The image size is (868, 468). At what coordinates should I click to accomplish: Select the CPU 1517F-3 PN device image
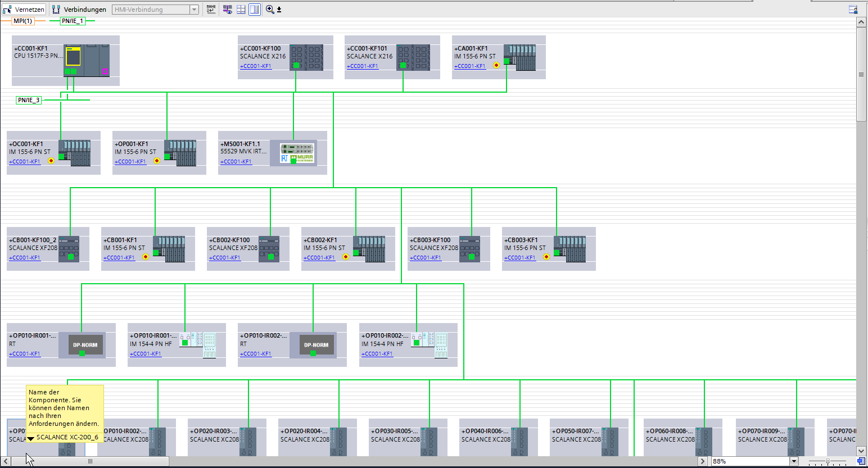(x=87, y=60)
